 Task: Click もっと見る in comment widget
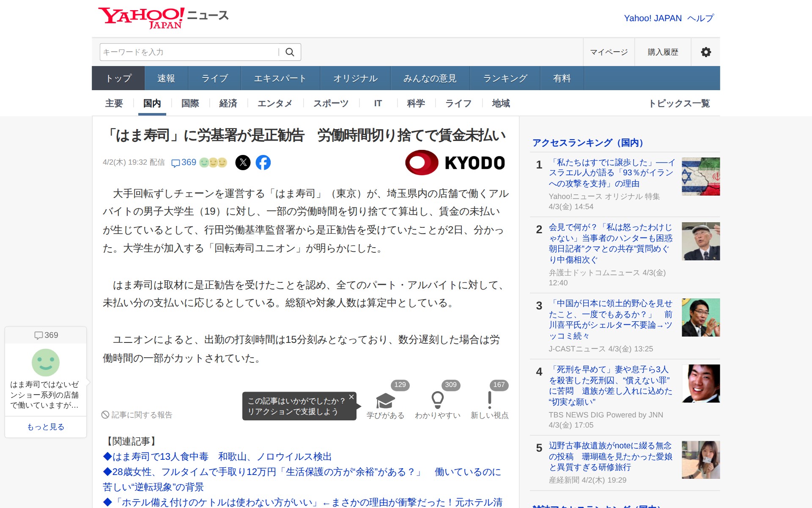pos(46,427)
